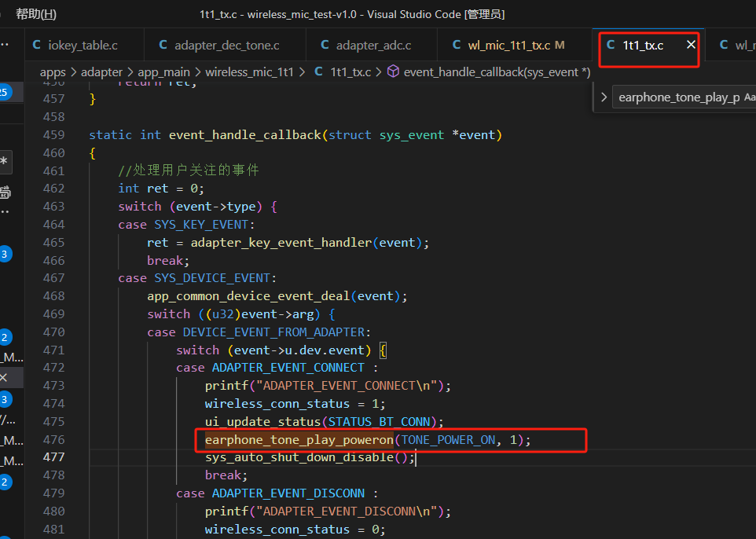756x539 pixels.
Task: Open the wireless_mic_1t1 breadcrumb dropdown
Action: point(249,72)
